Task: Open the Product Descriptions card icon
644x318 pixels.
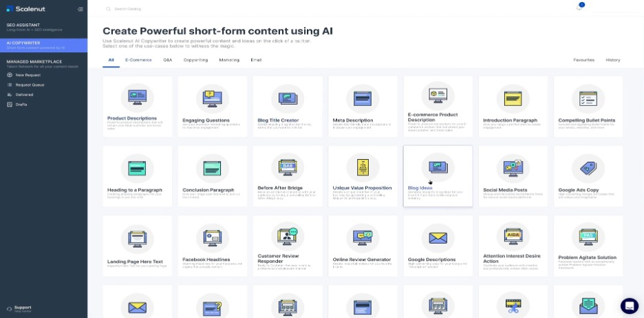Action: (x=137, y=98)
